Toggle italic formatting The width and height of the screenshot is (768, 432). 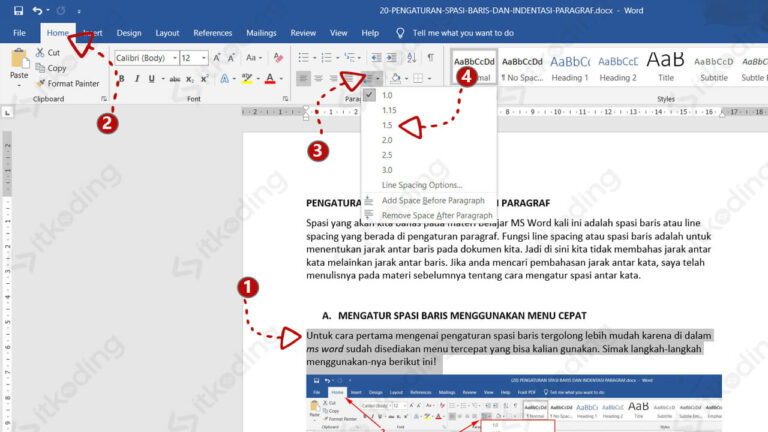pyautogui.click(x=137, y=78)
